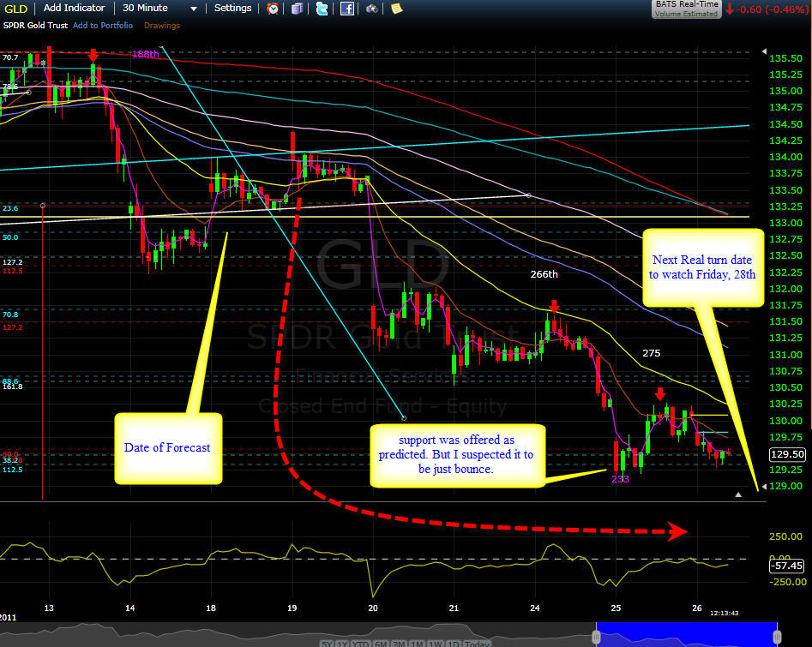Click the magenta 233 chart label
This screenshot has width=812, height=647.
point(620,479)
